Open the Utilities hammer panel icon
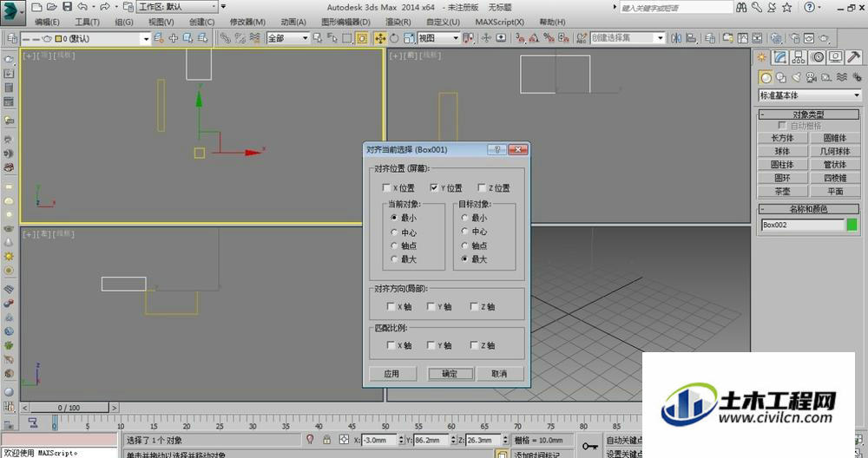868x458 pixels. pyautogui.click(x=853, y=57)
